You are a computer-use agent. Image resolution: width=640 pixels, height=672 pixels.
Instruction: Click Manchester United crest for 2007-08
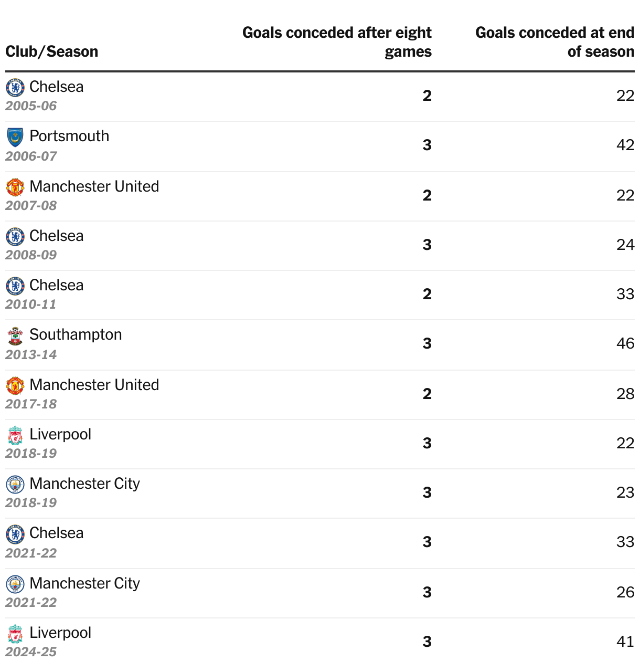tap(15, 187)
